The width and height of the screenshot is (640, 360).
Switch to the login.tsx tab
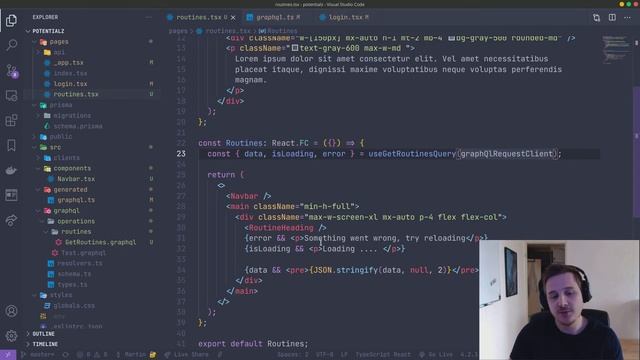pyautogui.click(x=346, y=18)
